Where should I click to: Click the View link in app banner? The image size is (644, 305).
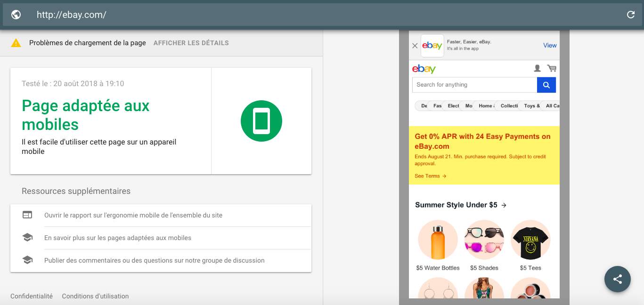550,46
